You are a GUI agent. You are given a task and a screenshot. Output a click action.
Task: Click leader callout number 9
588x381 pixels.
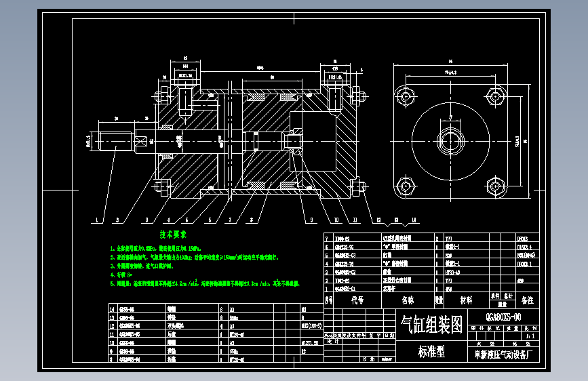click(311, 220)
